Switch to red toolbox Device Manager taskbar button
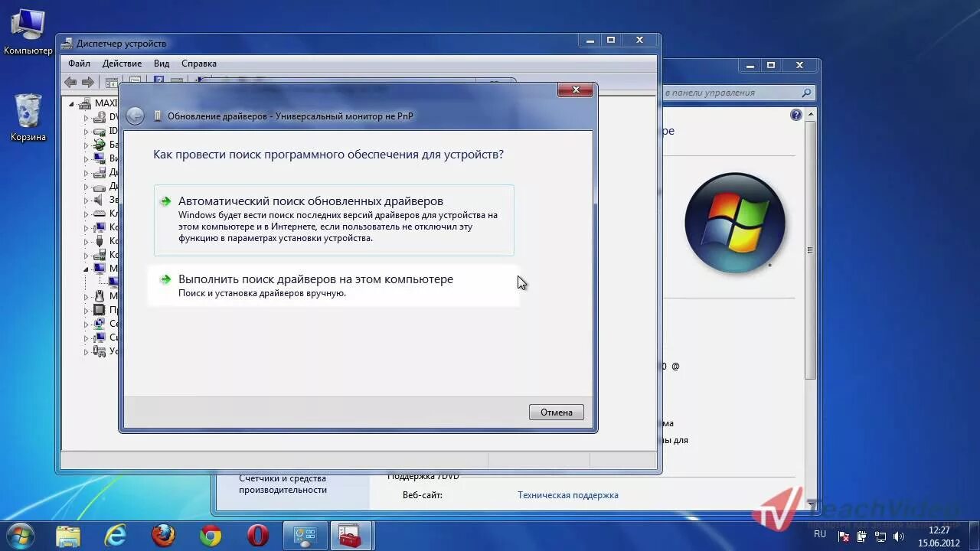Image resolution: width=980 pixels, height=551 pixels. click(351, 535)
